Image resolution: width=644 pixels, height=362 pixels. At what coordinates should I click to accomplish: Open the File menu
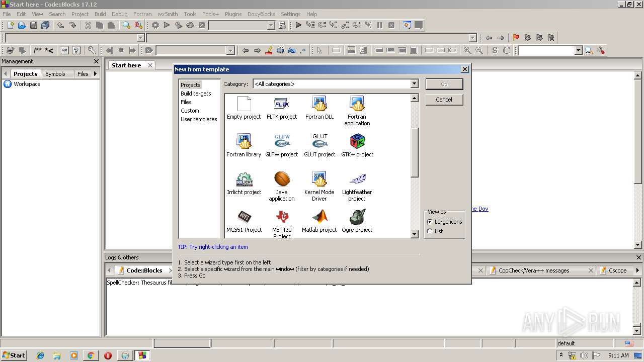click(7, 14)
